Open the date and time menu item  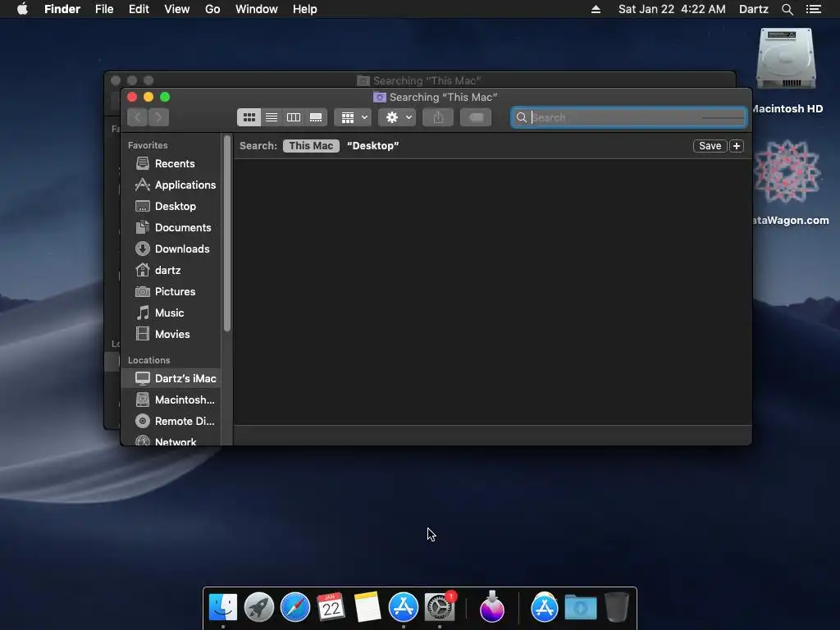click(x=672, y=9)
